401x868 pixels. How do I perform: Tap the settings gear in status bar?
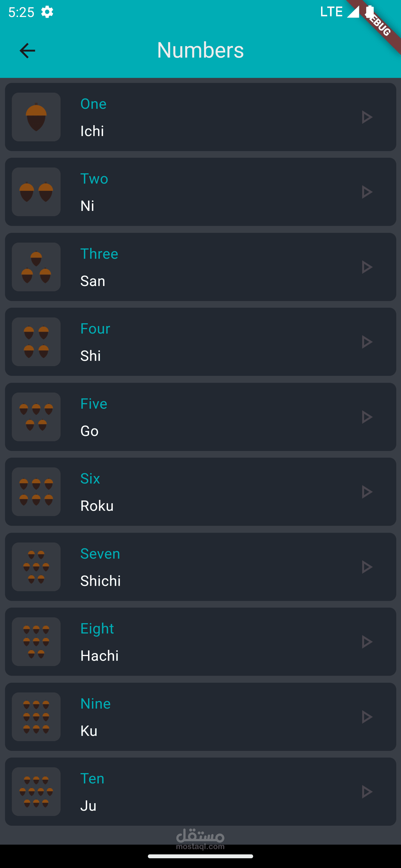click(x=47, y=12)
